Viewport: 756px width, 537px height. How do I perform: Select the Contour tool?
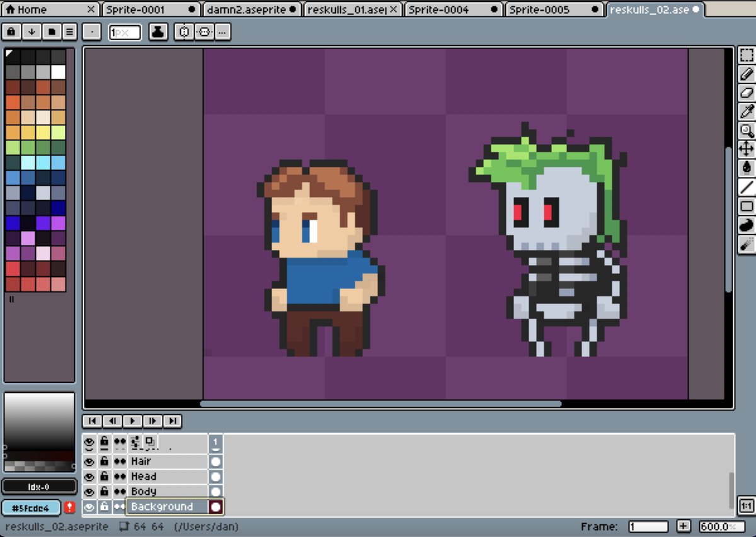click(x=747, y=225)
